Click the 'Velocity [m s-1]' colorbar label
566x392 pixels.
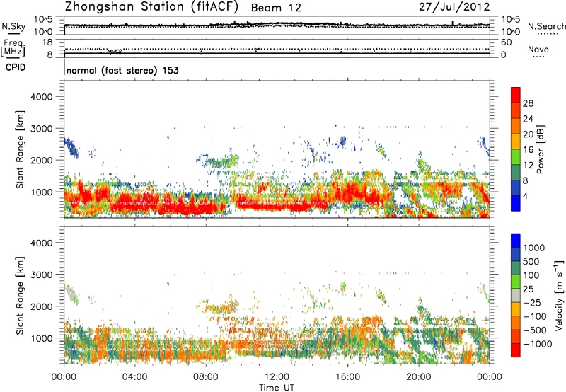(x=559, y=295)
